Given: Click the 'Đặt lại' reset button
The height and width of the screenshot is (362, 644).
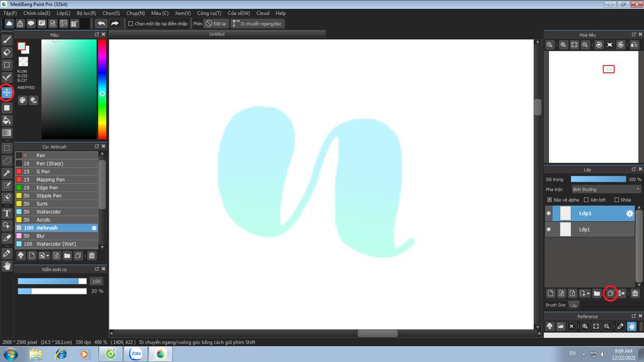Looking at the screenshot, I should pyautogui.click(x=216, y=23).
